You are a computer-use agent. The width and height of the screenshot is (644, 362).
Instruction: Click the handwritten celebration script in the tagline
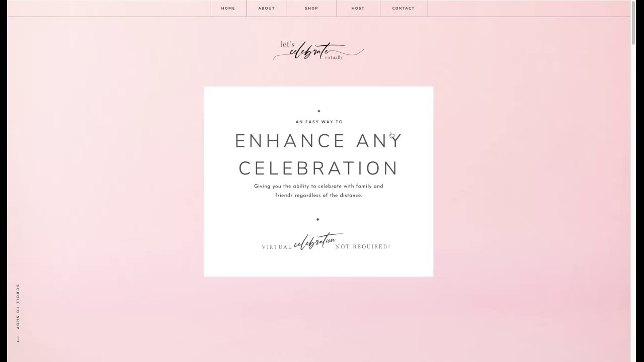[317, 241]
